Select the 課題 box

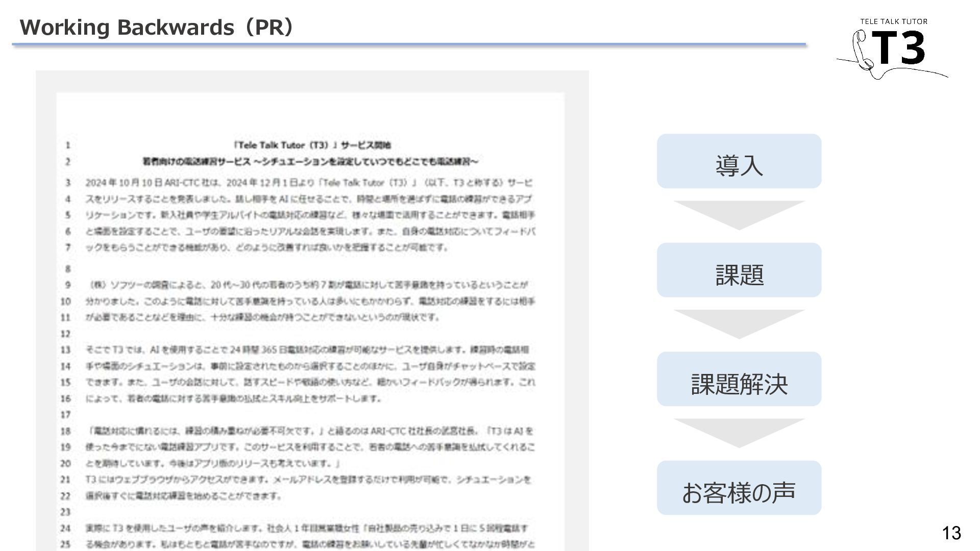coord(739,270)
